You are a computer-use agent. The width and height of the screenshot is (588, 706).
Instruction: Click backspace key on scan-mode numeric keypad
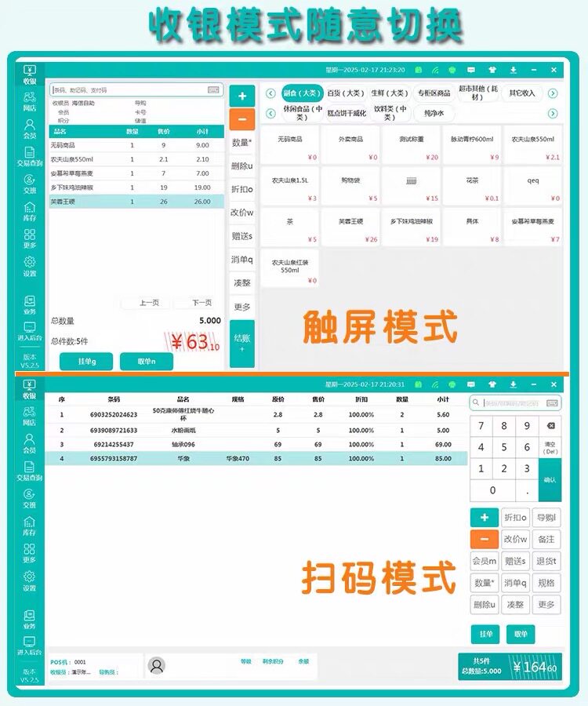click(x=550, y=425)
